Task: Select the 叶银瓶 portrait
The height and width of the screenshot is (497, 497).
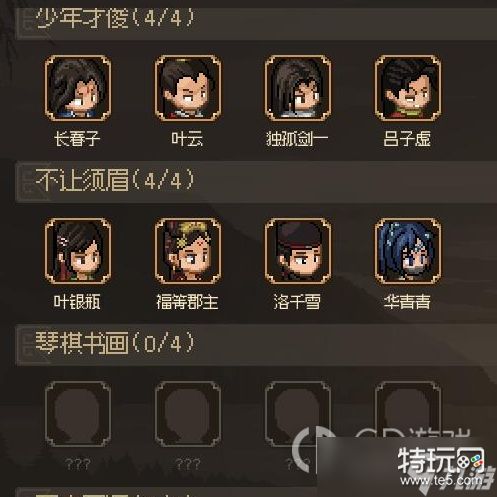Action: point(78,251)
